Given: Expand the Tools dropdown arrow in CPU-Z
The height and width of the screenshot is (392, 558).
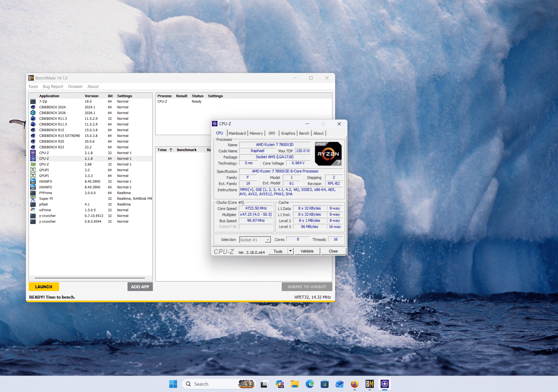Looking at the screenshot, I should pos(290,251).
